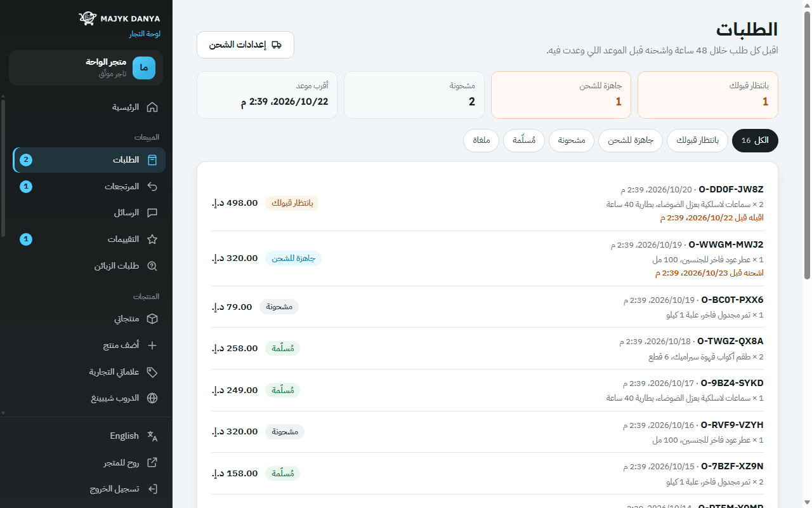Click the plus icon beside أضف منتج

pyautogui.click(x=152, y=345)
